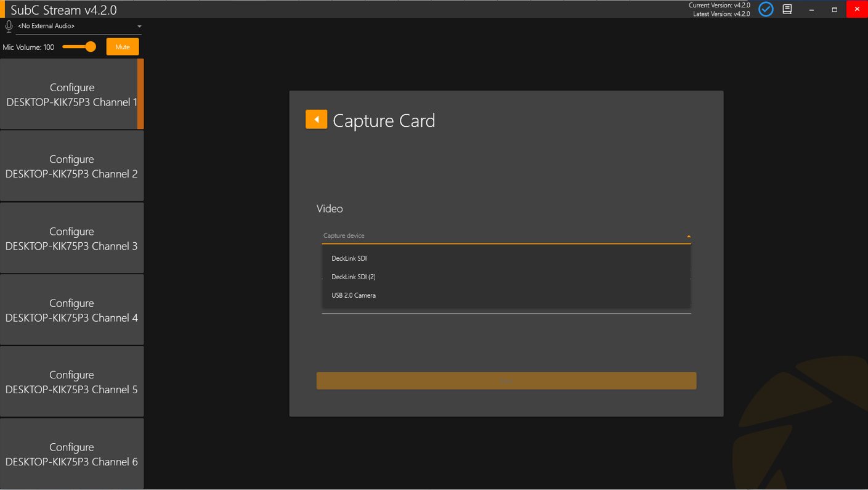
Task: Click the Start streaming button
Action: tap(506, 380)
